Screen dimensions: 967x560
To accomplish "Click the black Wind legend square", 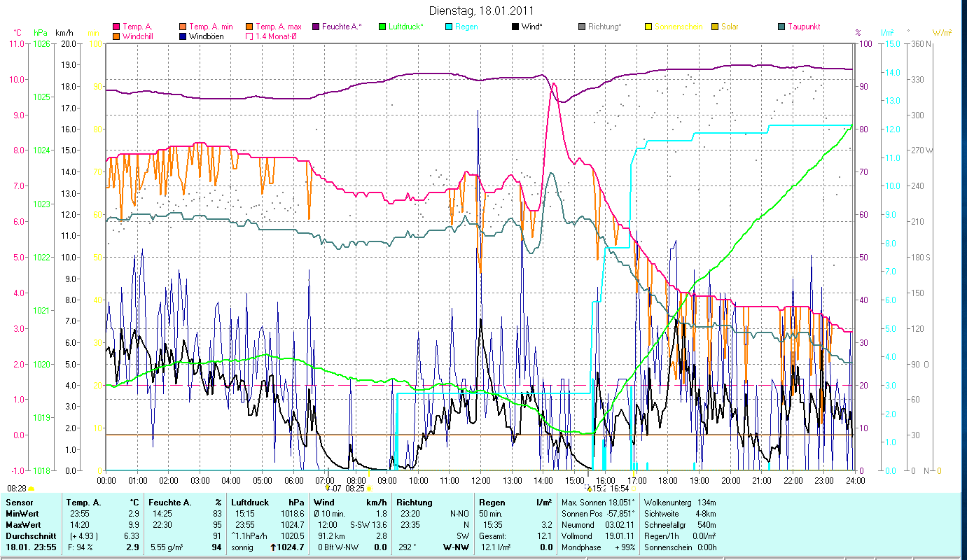I will (x=515, y=27).
